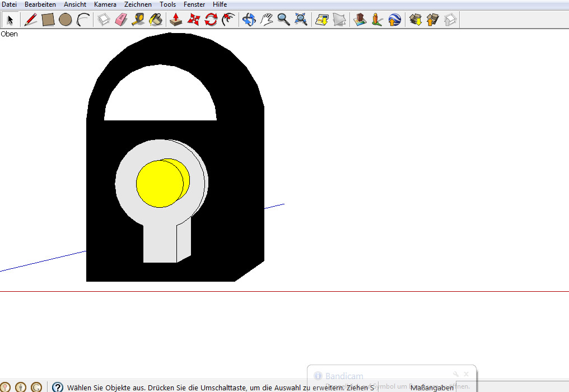This screenshot has height=392, width=569.
Task: Select the Paint Bucket tool
Action: point(156,20)
